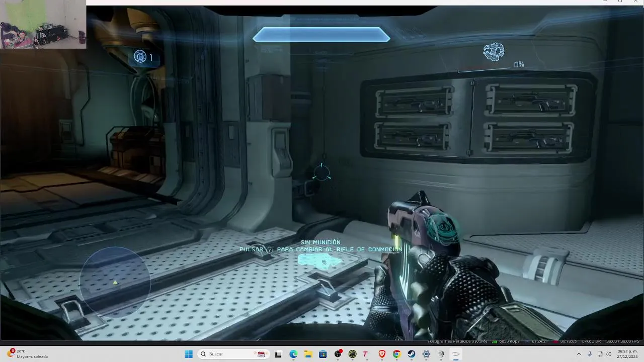Open the Windows Start menu
This screenshot has width=644, height=362.
pos(189,354)
